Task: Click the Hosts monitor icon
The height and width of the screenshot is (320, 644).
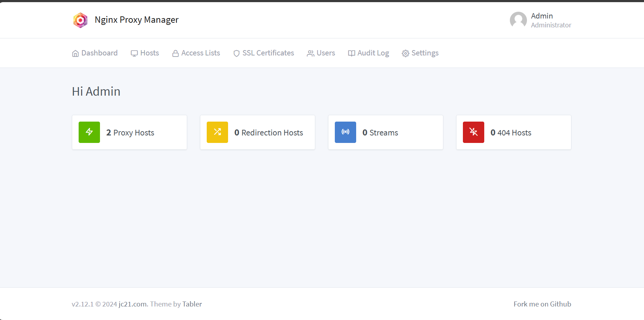Action: 134,53
